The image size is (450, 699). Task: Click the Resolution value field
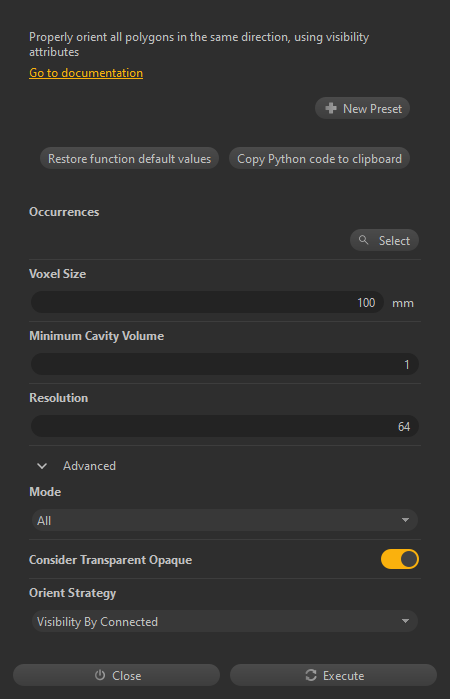click(x=225, y=427)
